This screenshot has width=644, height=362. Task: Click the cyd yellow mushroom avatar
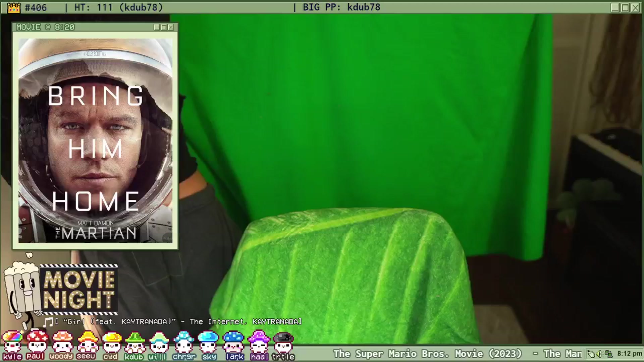[112, 342]
